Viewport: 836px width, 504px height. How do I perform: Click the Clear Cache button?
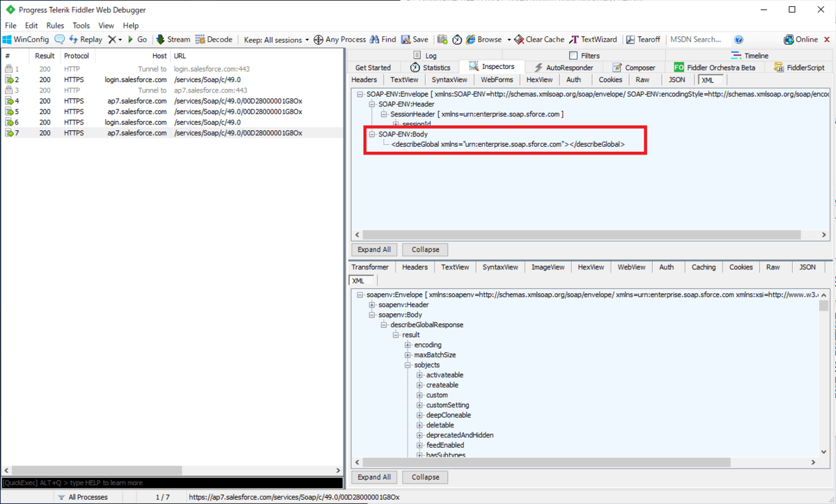(x=539, y=40)
